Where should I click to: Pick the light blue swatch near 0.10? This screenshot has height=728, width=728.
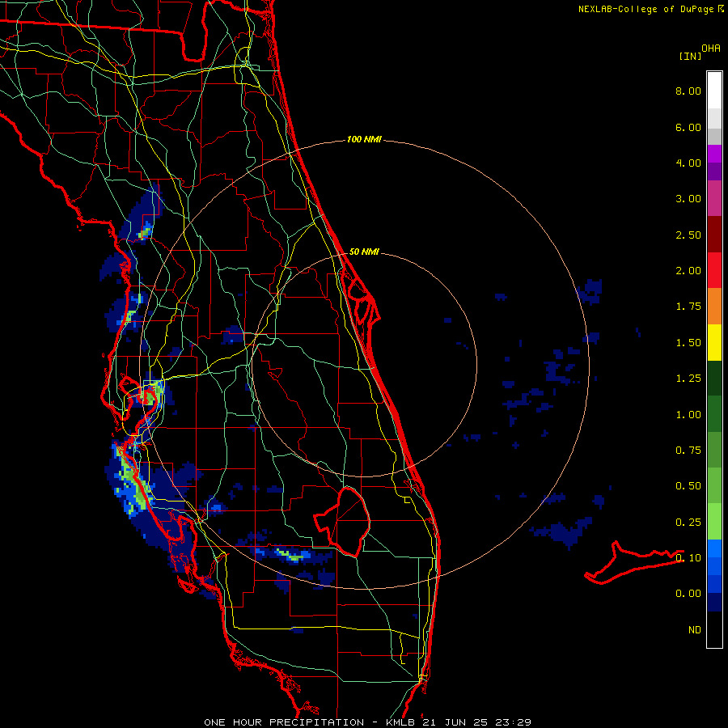714,548
